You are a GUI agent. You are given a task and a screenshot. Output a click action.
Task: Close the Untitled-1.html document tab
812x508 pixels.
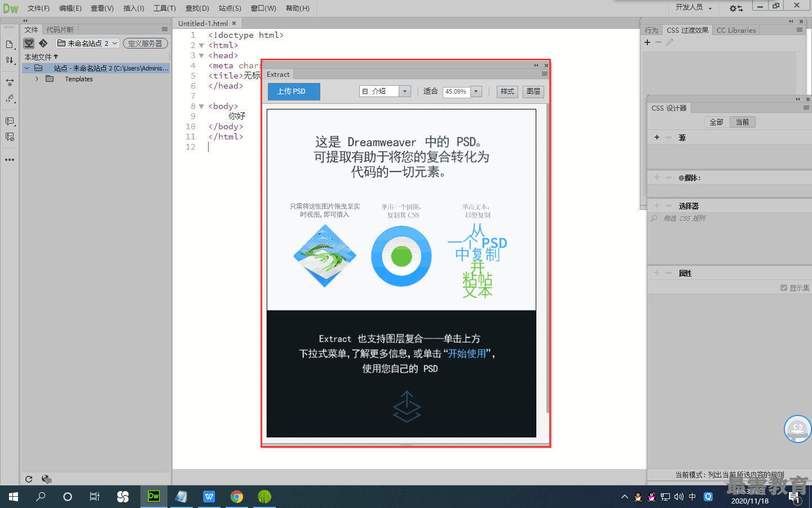pos(234,23)
